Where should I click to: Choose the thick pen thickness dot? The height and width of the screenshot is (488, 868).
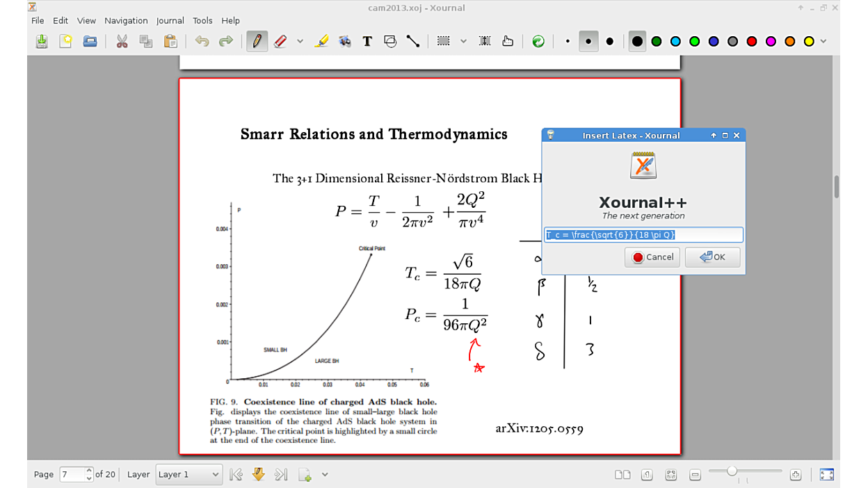coord(610,42)
